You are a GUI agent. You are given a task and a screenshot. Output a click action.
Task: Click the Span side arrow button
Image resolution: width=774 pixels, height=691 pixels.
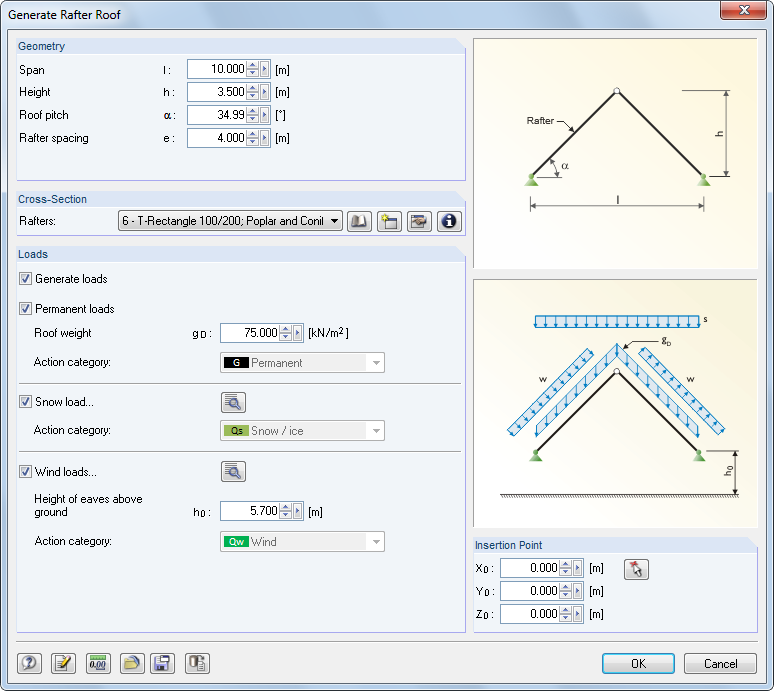pos(265,69)
